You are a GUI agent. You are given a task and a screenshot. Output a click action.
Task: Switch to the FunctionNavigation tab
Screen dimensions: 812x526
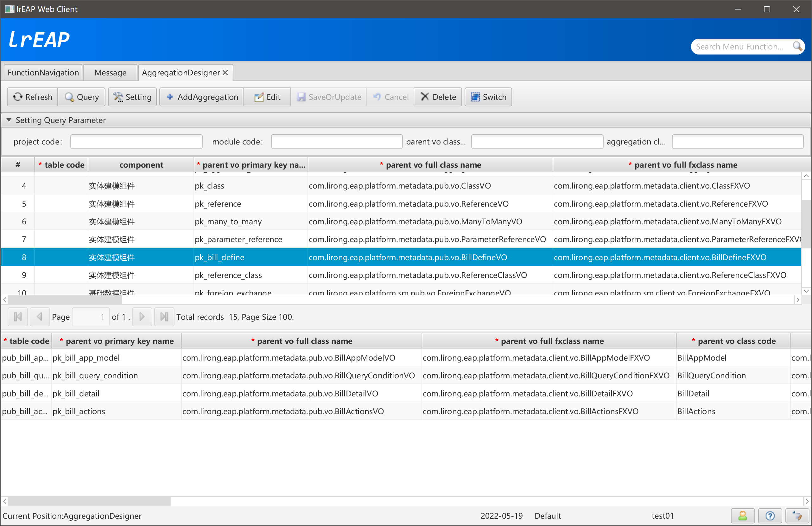pos(43,73)
